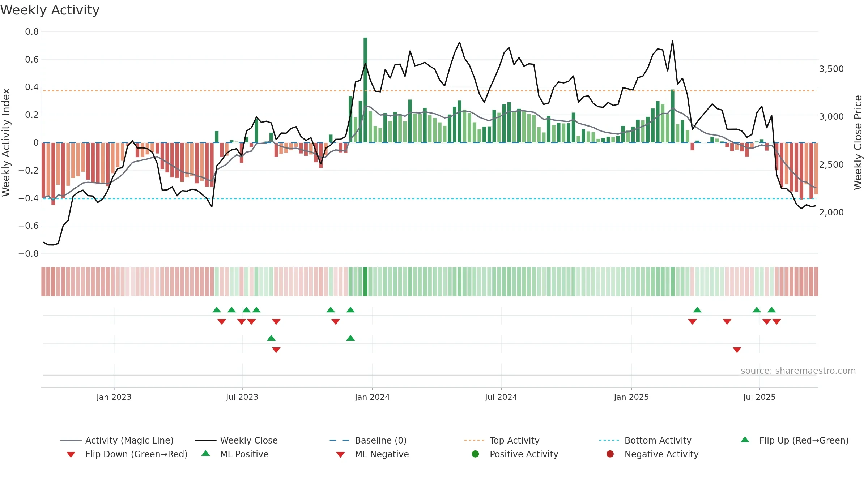Viewport: 868px width, 488px height.
Task: Click the red Flip Down legend triangle
Action: (x=71, y=455)
